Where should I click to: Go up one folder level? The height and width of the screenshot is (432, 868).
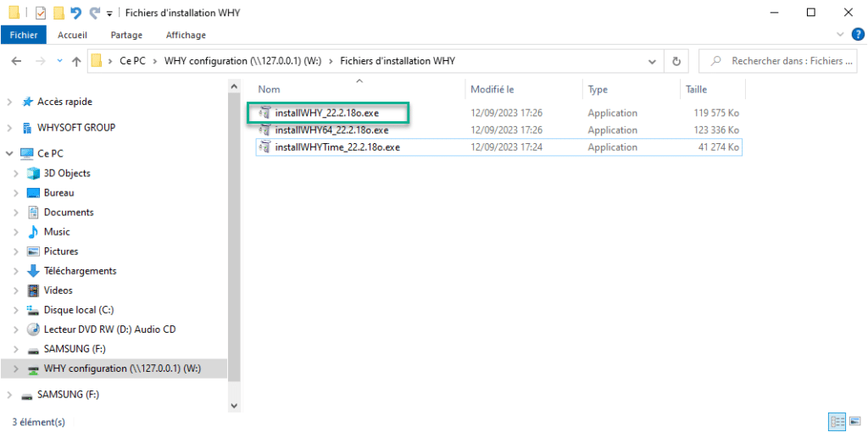pyautogui.click(x=76, y=61)
